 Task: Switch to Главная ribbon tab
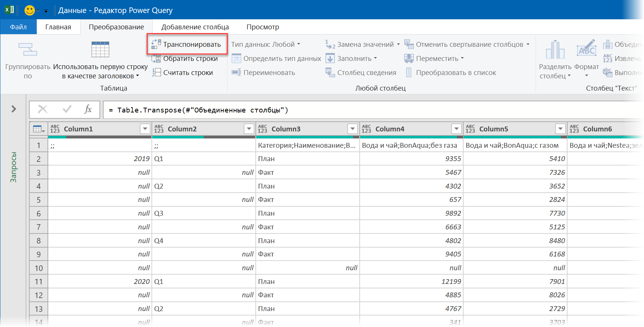(58, 27)
